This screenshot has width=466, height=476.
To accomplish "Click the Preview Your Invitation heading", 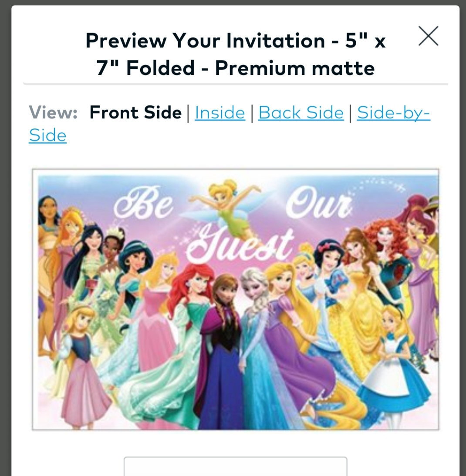I will 236,54.
